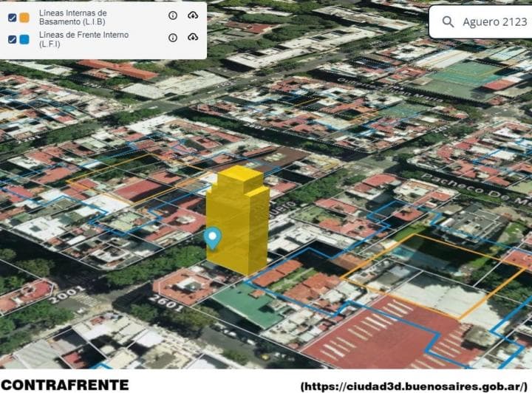Download the Líneas de Frente Interno layer
Image resolution: width=532 pixels, height=393 pixels.
[193, 37]
